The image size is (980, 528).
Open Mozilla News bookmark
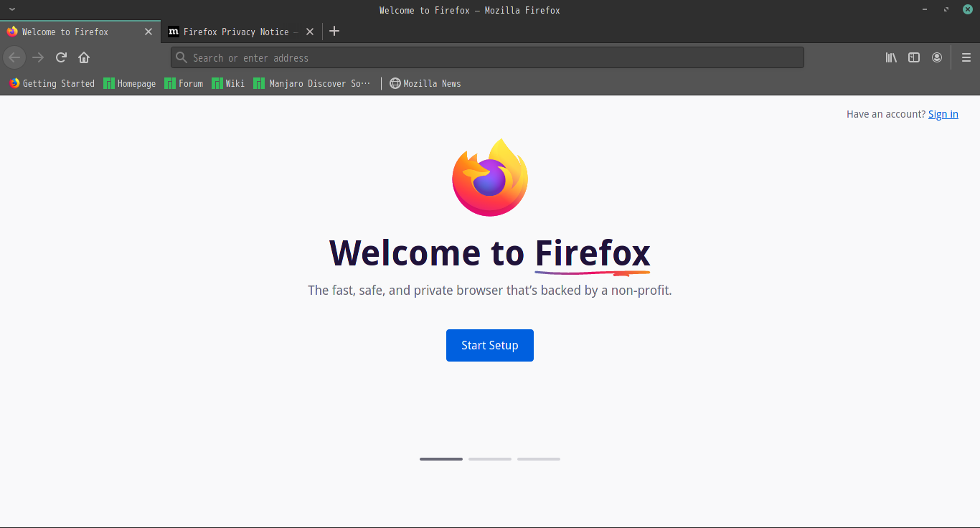coord(425,83)
